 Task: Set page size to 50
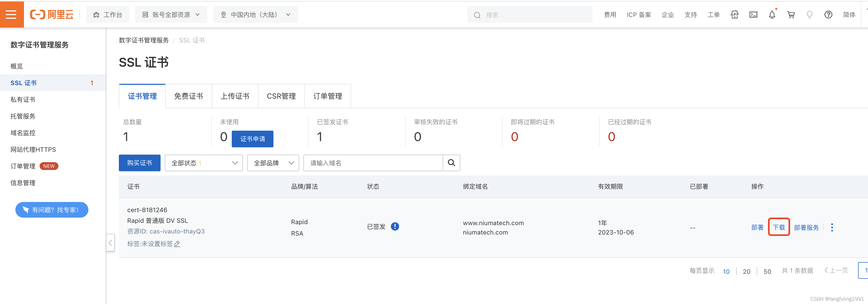pyautogui.click(x=767, y=271)
